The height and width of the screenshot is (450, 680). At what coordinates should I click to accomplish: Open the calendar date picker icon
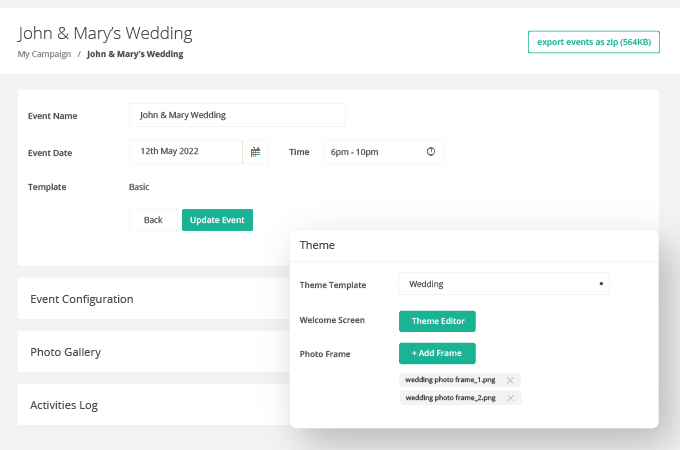tap(255, 152)
